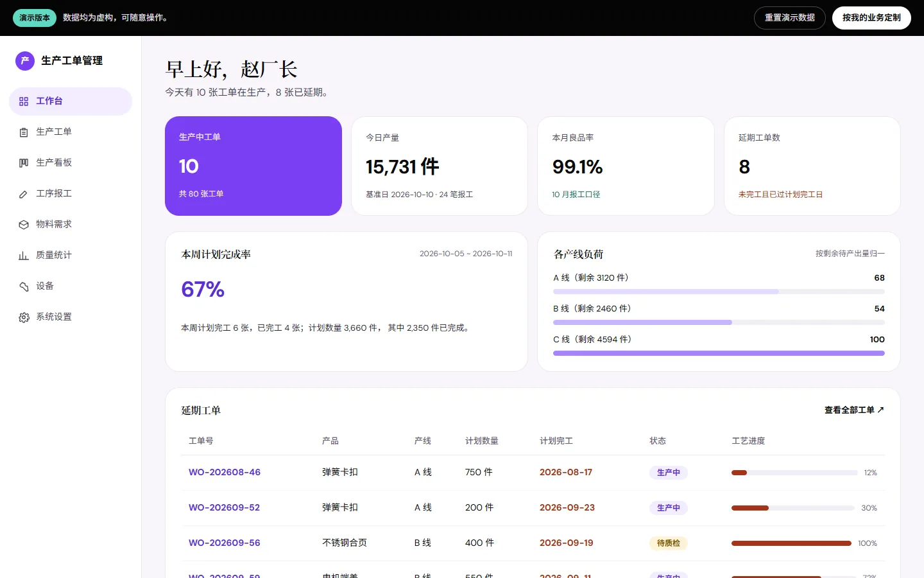Click the 10 月报工口径 text
Image resolution: width=924 pixels, height=578 pixels.
pyautogui.click(x=576, y=195)
